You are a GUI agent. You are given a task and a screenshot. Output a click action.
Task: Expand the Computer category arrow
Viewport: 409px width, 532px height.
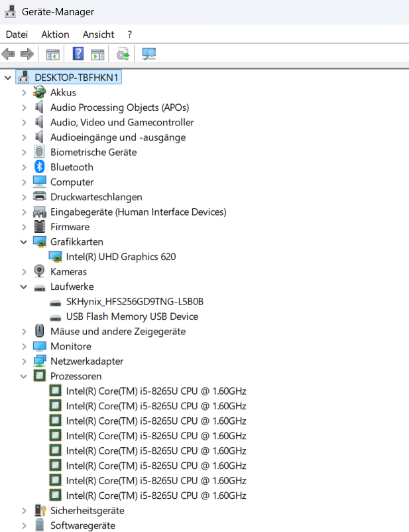click(24, 182)
